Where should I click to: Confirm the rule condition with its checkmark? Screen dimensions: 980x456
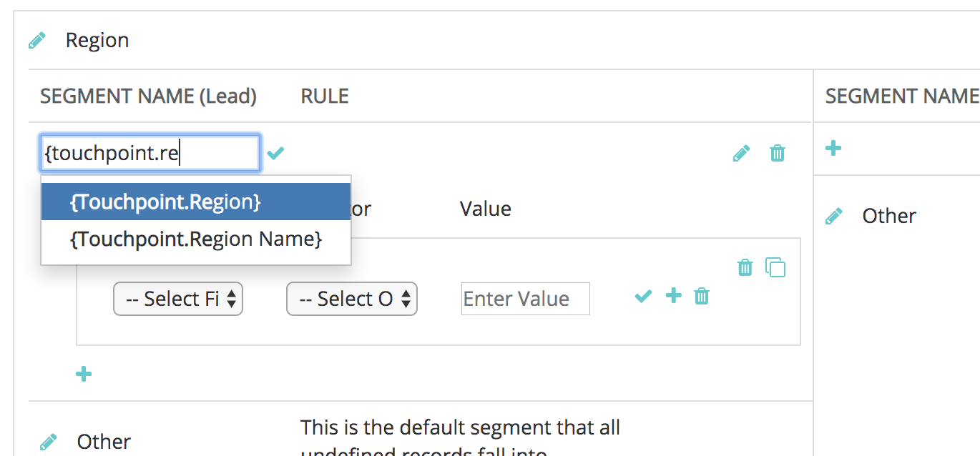(x=643, y=296)
